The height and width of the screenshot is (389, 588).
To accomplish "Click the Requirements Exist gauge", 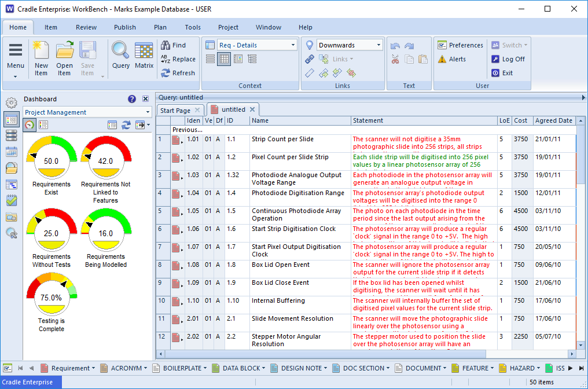I will point(52,157).
